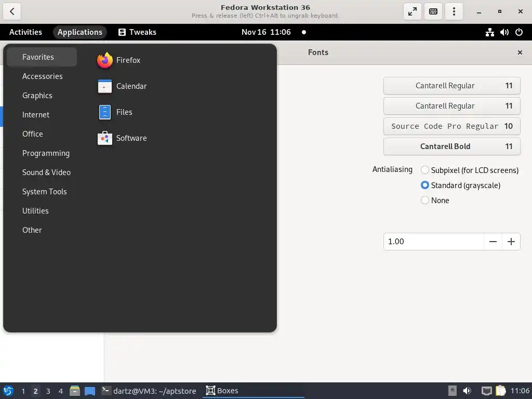Open the Cantarell Bold font chooser
Viewport: 532px width, 399px height.
pyautogui.click(x=451, y=147)
